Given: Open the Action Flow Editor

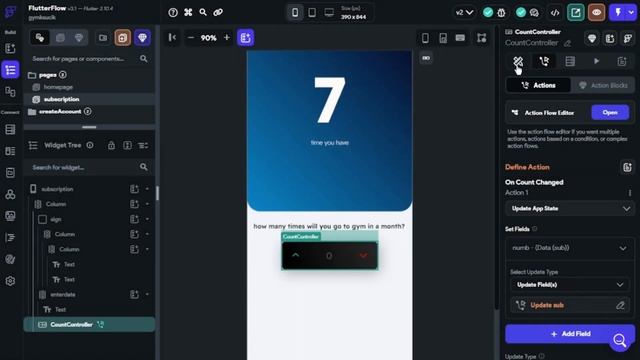Looking at the screenshot, I should click(610, 113).
